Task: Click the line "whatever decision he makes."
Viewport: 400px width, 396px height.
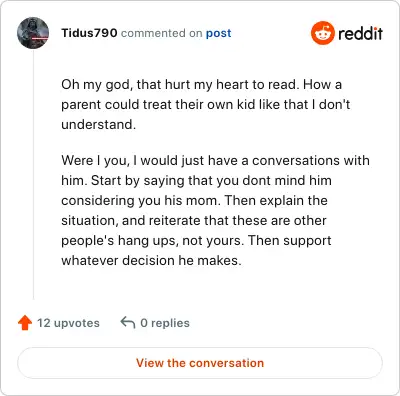Action: click(x=151, y=260)
